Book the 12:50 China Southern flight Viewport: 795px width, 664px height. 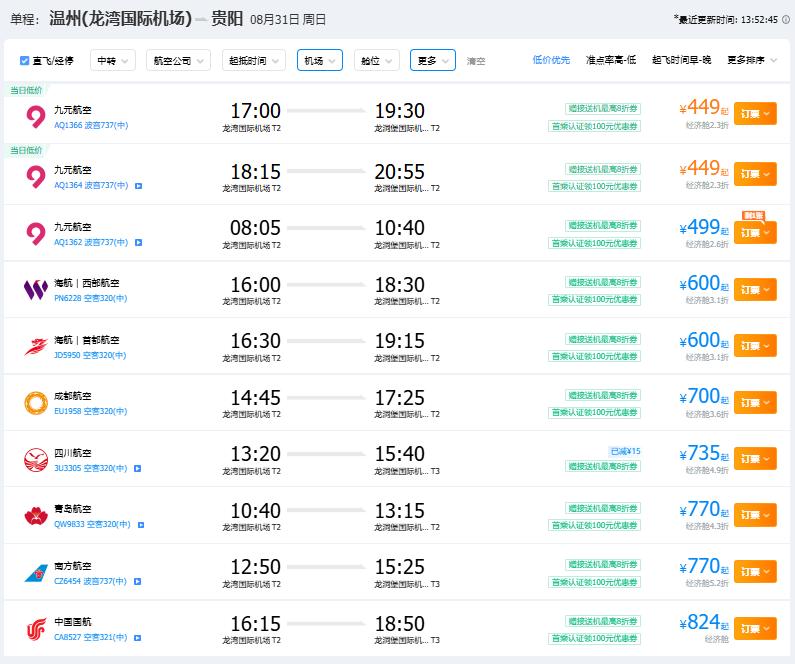[755, 572]
